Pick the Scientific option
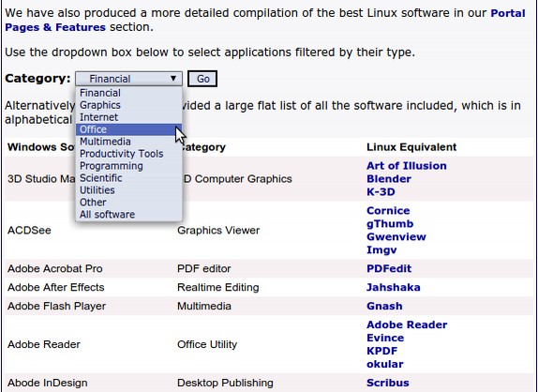The image size is (538, 392). 128,178
